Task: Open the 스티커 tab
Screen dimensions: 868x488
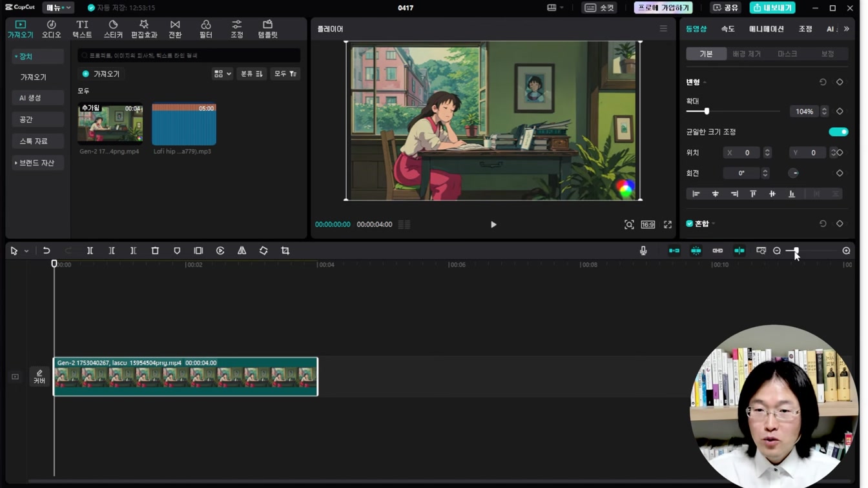Action: [113, 29]
